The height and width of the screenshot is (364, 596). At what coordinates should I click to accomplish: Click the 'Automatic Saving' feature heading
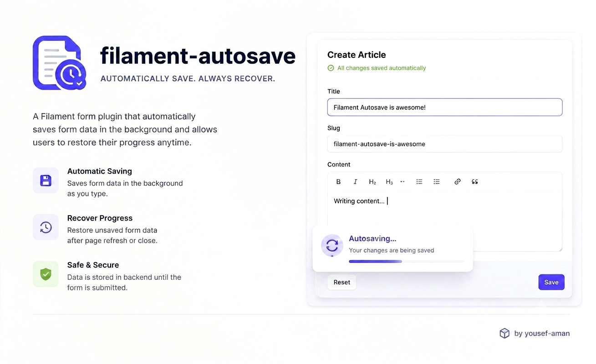[100, 171]
